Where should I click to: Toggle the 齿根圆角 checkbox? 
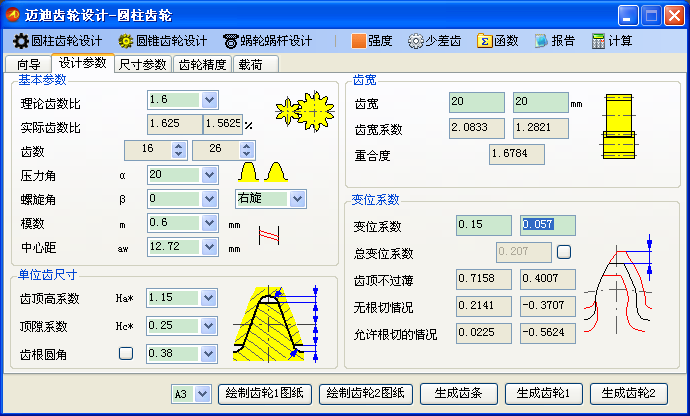coord(126,353)
